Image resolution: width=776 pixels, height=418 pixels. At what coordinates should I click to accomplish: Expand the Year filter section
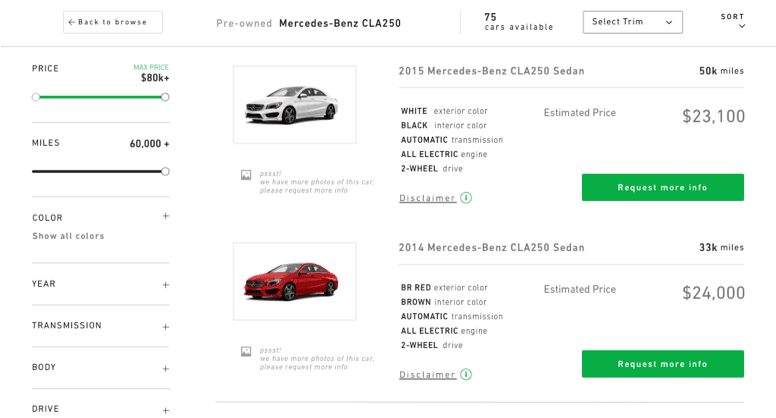[x=166, y=284]
